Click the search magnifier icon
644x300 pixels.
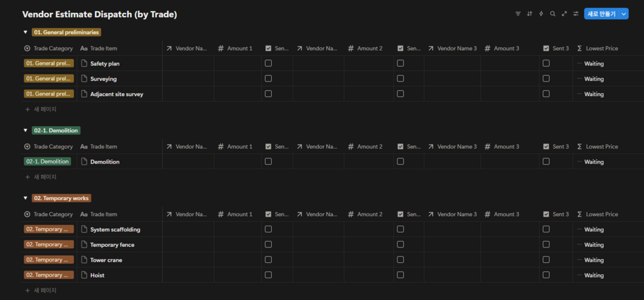(553, 13)
